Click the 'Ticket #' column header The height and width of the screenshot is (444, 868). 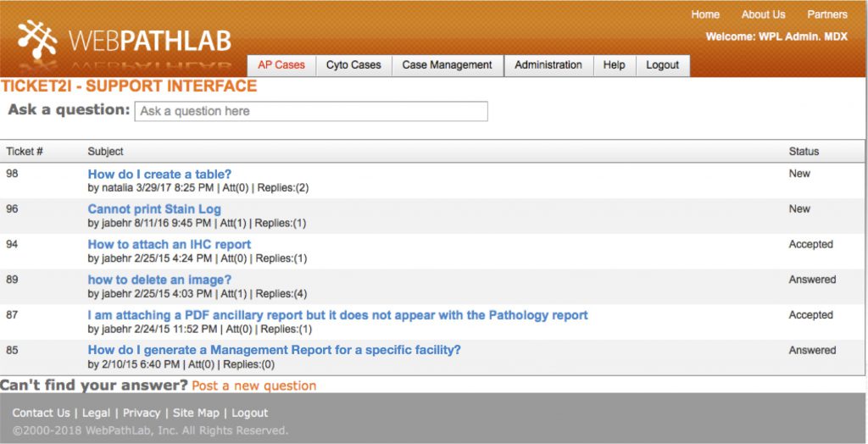[25, 152]
